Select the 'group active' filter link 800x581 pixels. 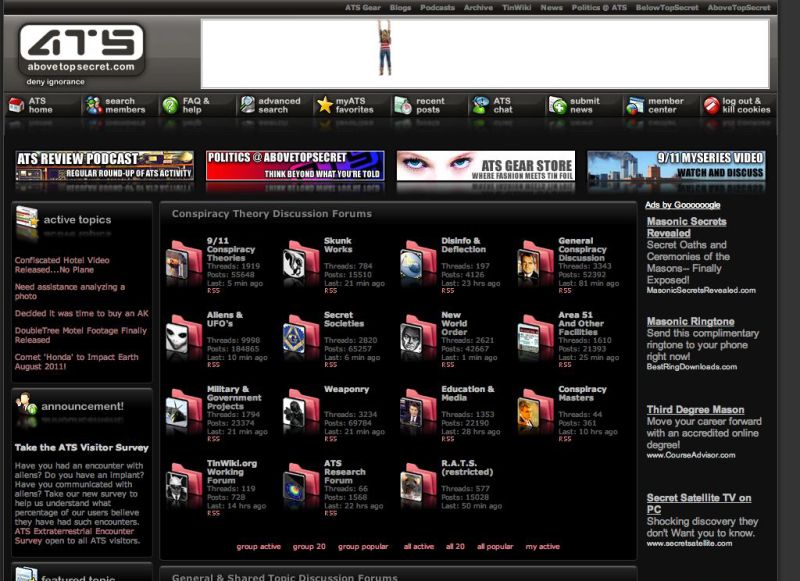tap(259, 546)
